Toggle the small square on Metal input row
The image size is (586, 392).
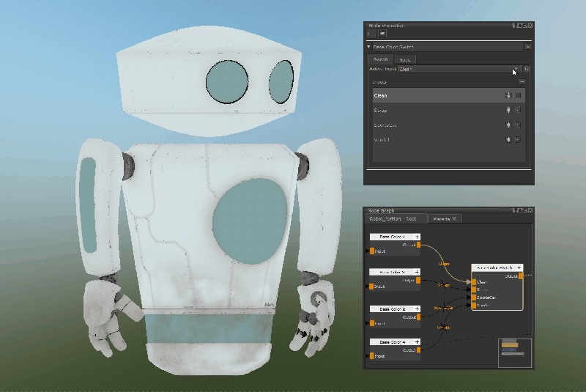pos(518,139)
